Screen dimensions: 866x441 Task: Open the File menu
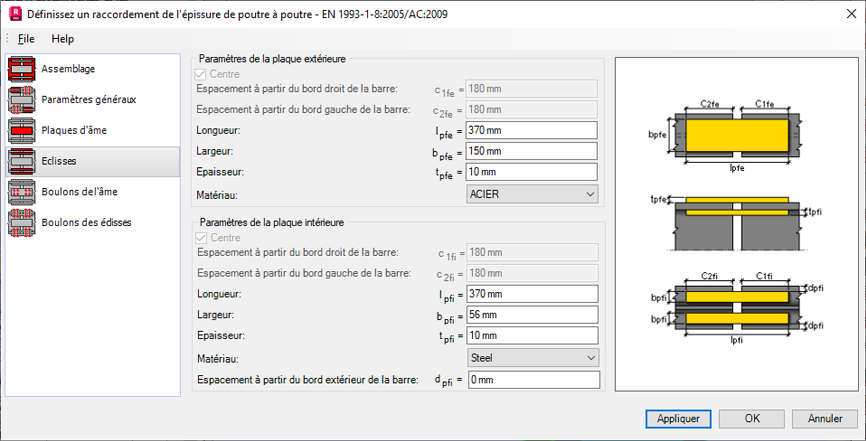pos(26,39)
